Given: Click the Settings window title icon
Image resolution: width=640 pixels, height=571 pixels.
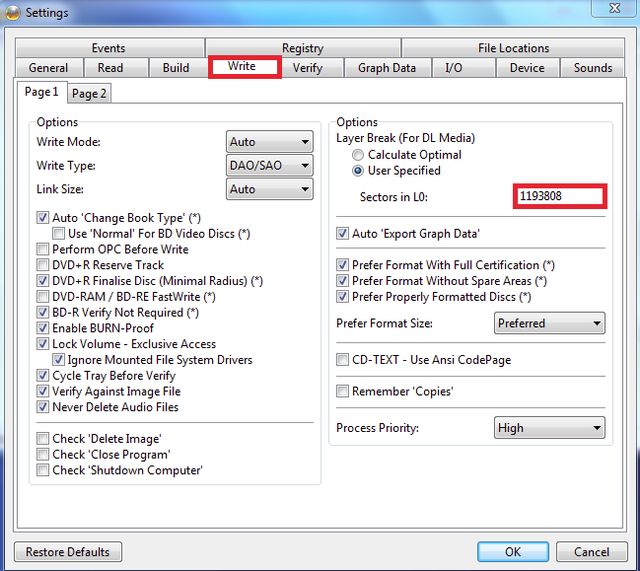Looking at the screenshot, I should tap(12, 12).
